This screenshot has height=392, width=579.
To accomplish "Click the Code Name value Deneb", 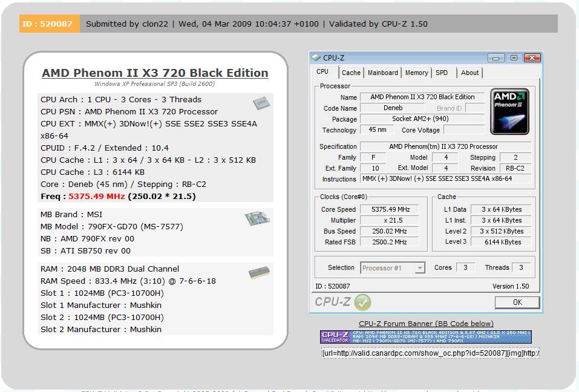I will point(393,108).
